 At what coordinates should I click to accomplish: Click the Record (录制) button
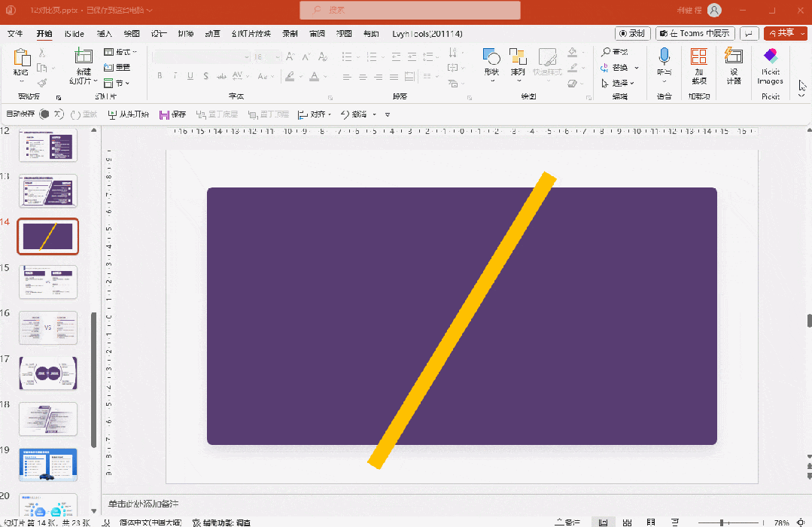(632, 33)
